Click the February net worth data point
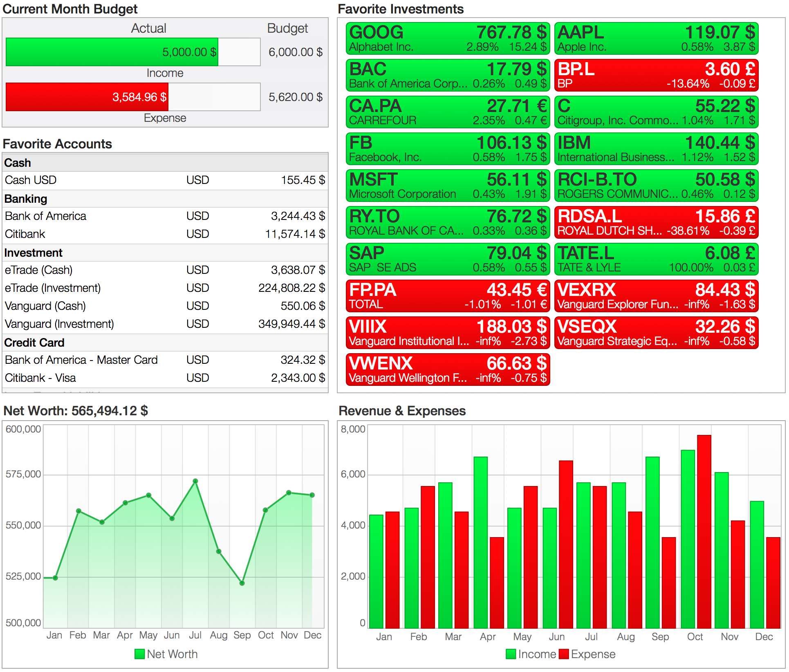Viewport: 789px width, 672px height. 78,511
